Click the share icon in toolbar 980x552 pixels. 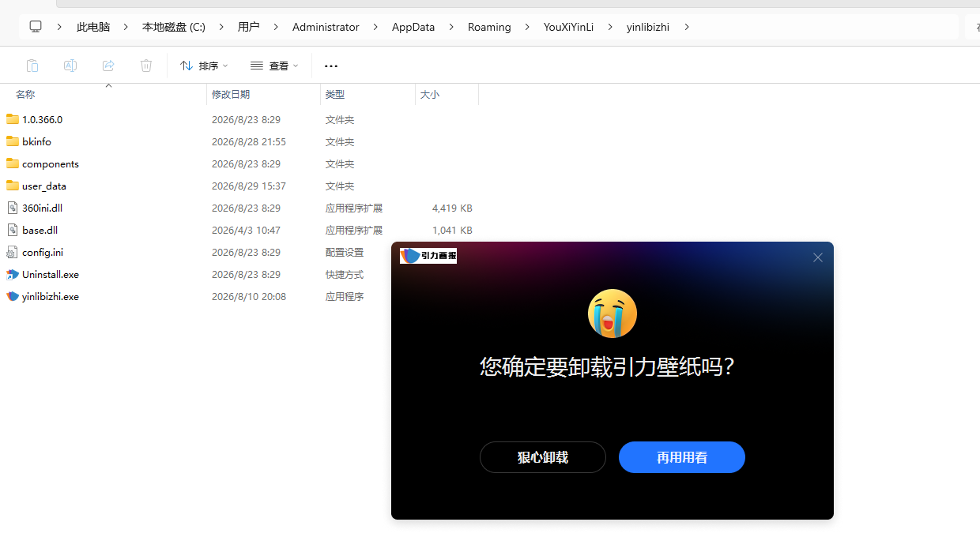(x=108, y=66)
